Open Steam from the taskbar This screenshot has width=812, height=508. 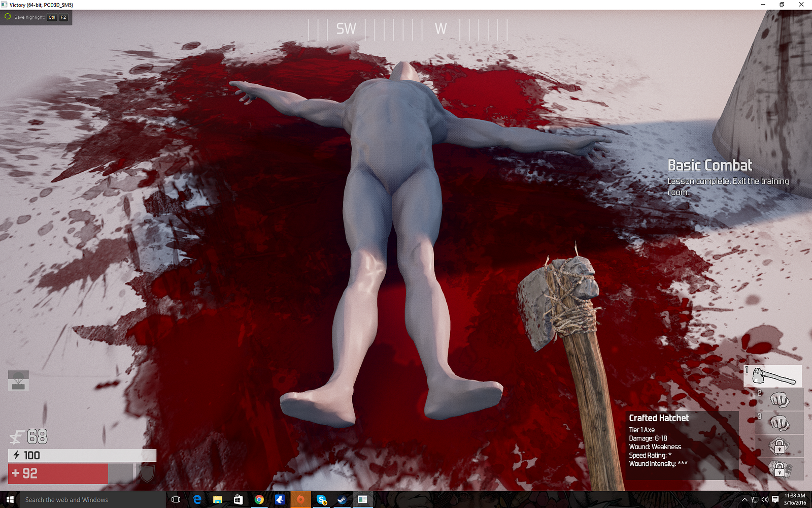point(342,499)
